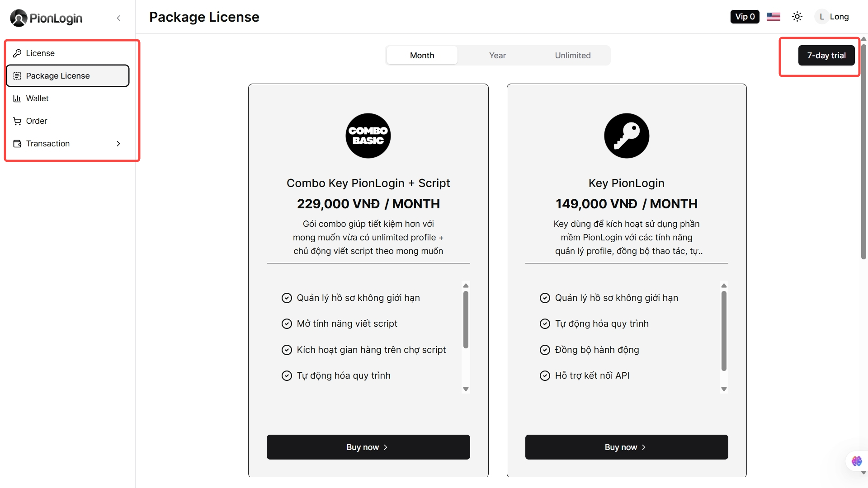868x488 pixels.
Task: Collapse the sidebar with the chevron
Action: click(x=118, y=18)
